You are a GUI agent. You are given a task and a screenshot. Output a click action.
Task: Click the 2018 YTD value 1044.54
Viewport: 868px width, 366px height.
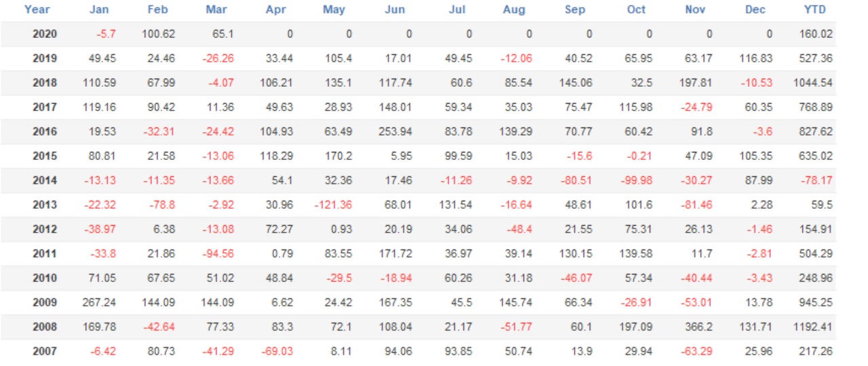(x=812, y=83)
